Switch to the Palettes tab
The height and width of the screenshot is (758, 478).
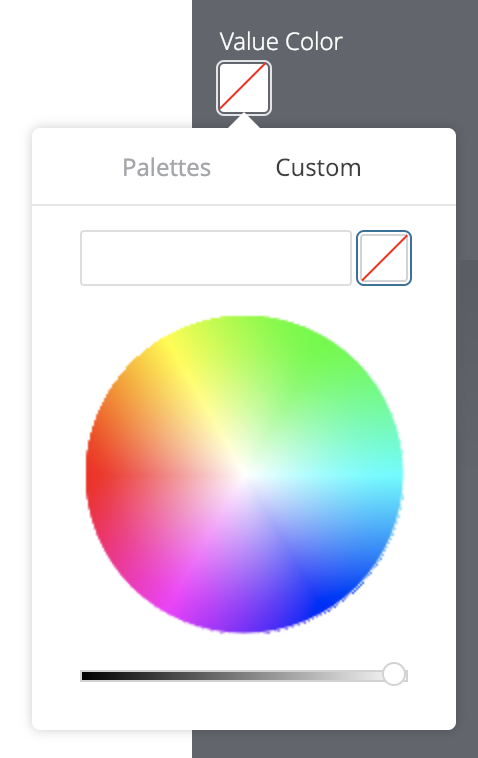click(166, 168)
